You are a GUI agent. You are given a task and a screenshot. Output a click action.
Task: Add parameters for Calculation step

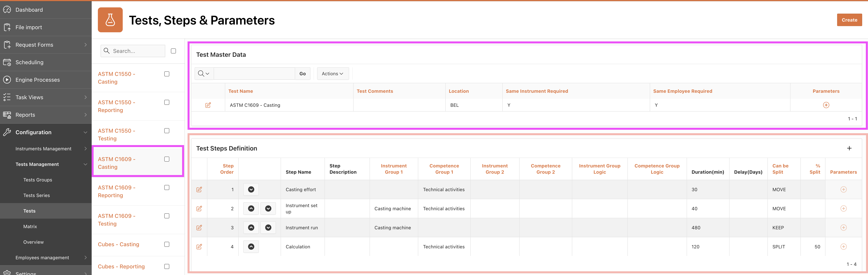click(843, 247)
